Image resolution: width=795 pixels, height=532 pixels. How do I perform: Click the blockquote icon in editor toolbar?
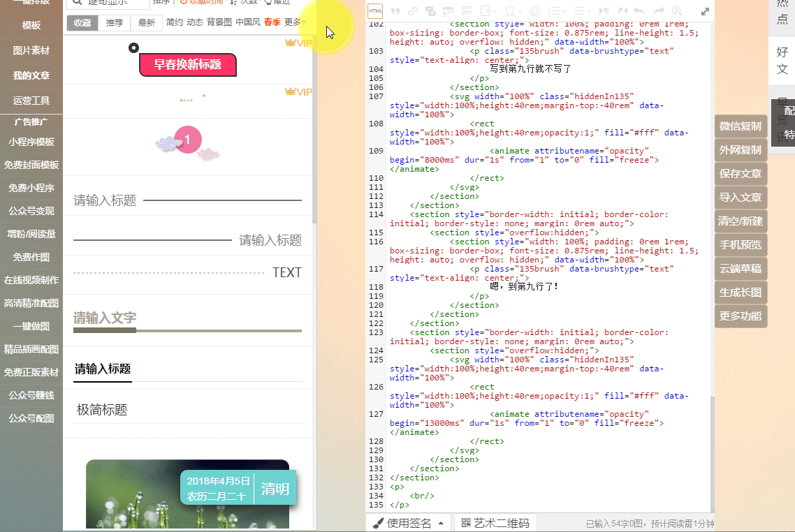point(395,11)
